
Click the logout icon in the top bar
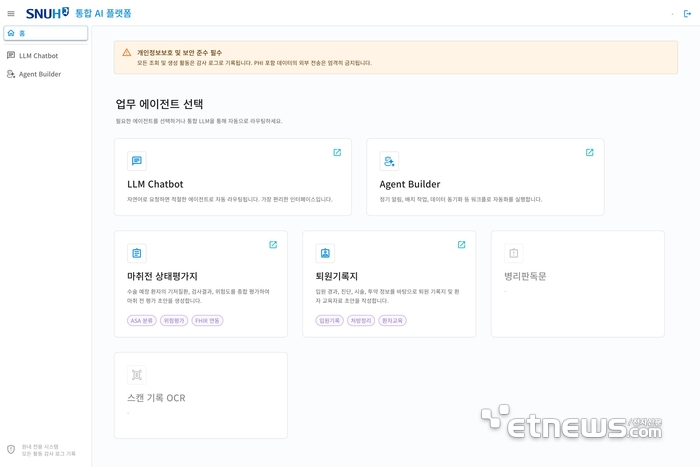coord(687,14)
